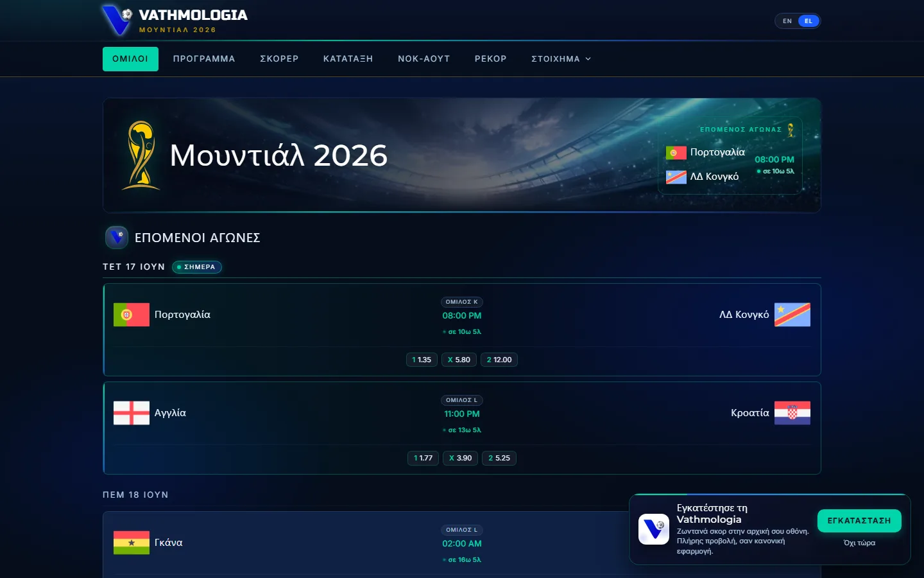The width and height of the screenshot is (924, 578).
Task: Dismiss install prompt with Όχι τώρα
Action: point(859,543)
